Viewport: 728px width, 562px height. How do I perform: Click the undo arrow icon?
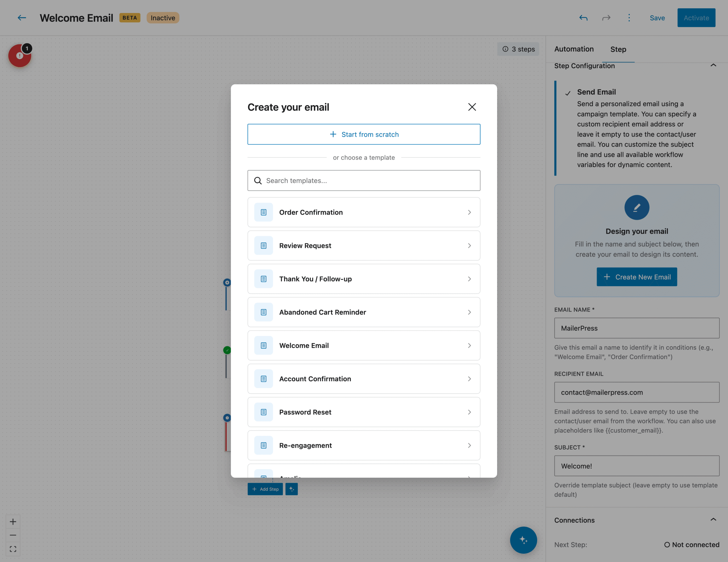[x=583, y=18]
